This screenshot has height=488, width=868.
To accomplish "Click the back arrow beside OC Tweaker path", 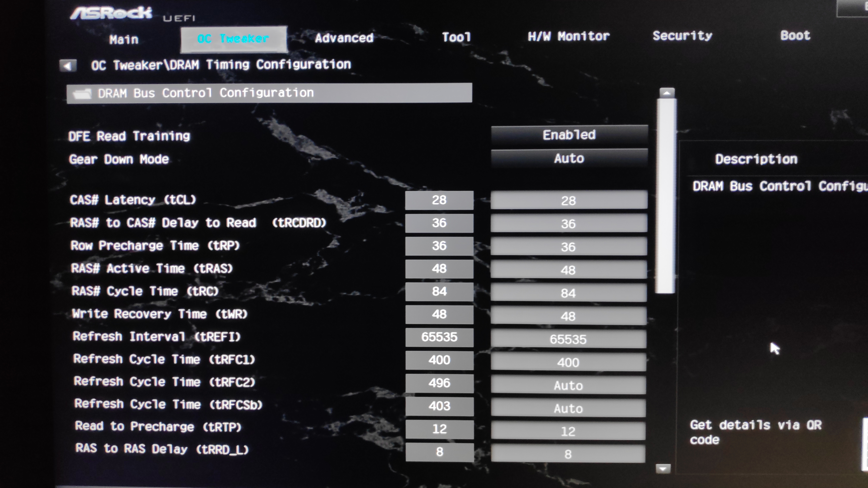I will [x=68, y=65].
